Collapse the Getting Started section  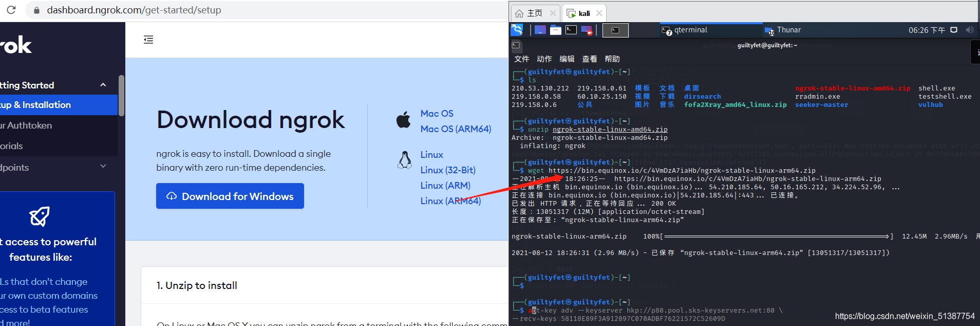(x=103, y=85)
